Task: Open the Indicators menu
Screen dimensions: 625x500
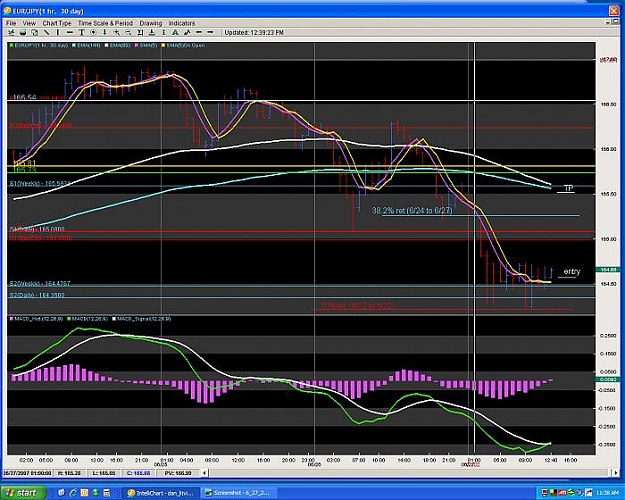Action: tap(182, 23)
